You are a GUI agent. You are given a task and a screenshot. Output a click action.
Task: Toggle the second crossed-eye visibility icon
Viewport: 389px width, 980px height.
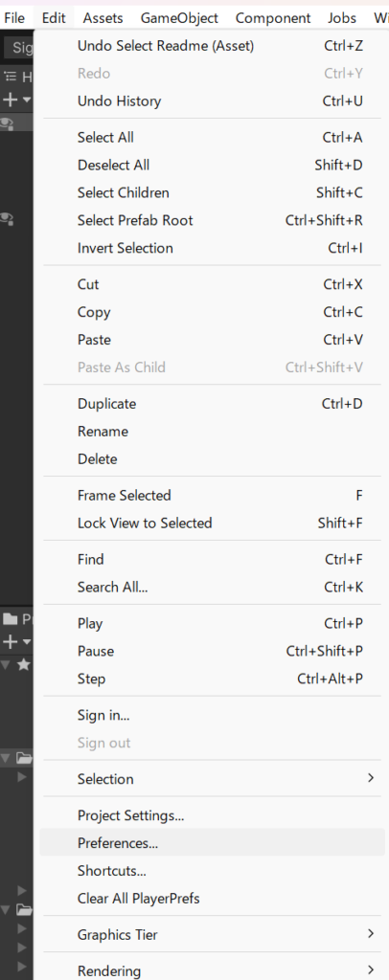click(x=8, y=219)
